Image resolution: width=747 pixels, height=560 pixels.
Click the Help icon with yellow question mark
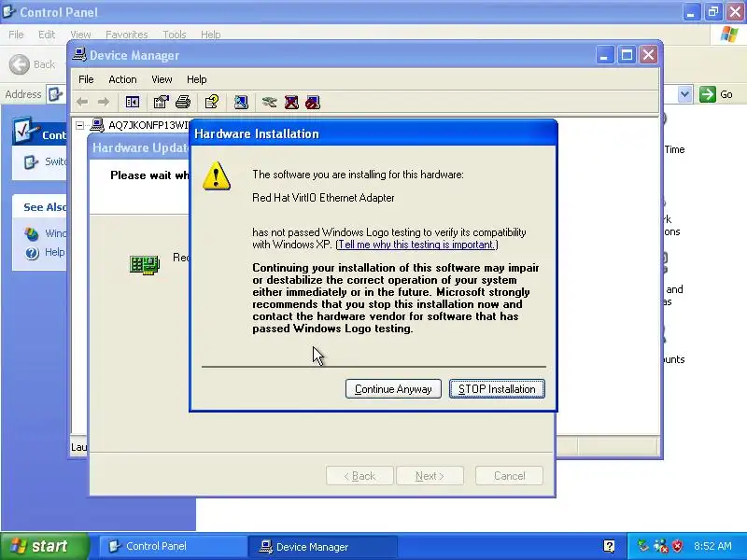point(212,102)
